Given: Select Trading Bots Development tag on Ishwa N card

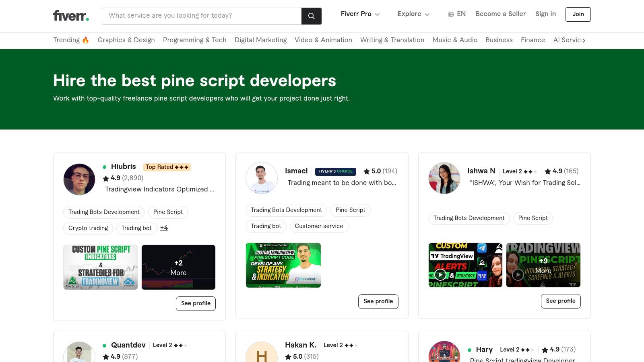Looking at the screenshot, I should (x=469, y=218).
